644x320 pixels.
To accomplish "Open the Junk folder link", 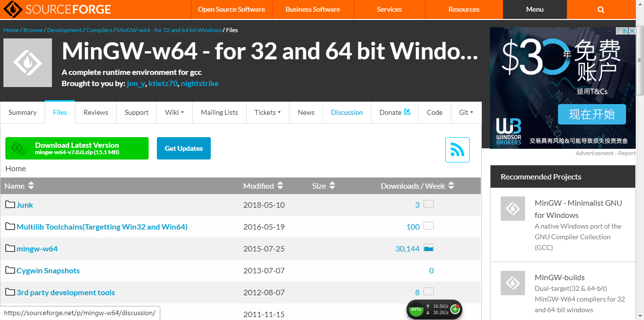I will (x=25, y=205).
